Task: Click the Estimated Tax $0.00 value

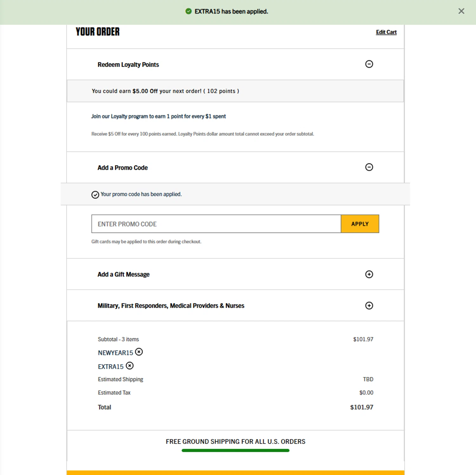Action: (366, 393)
